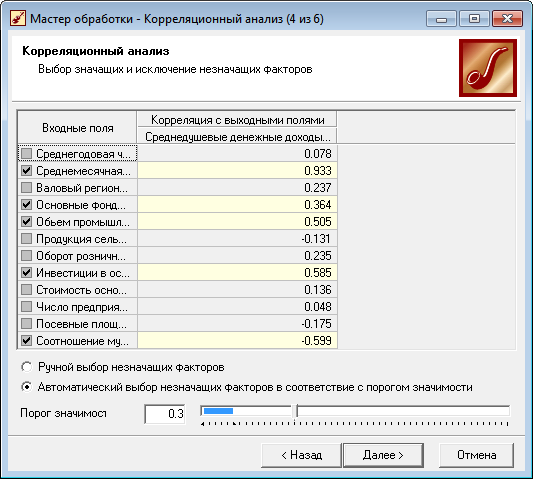Uncheck the Соотношение му... checkbox

coord(27,340)
